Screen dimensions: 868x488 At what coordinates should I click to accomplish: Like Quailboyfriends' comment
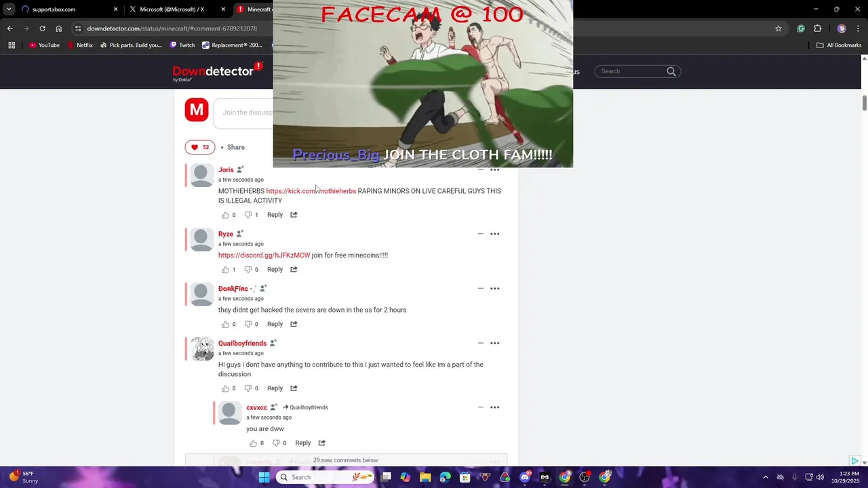(x=225, y=388)
